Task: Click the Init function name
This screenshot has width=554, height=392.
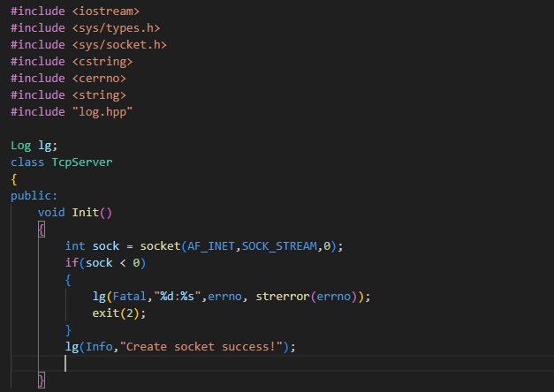Action: 86,213
